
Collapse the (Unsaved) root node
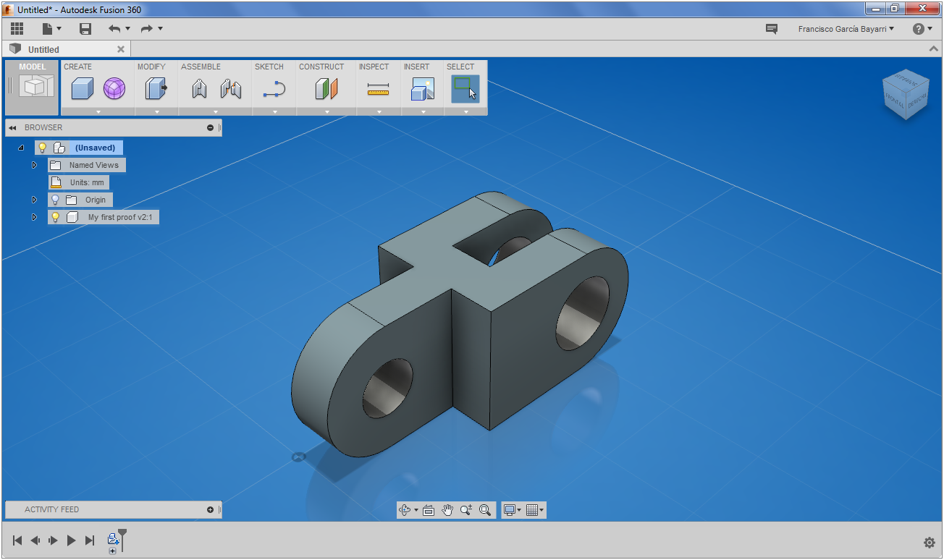point(21,148)
